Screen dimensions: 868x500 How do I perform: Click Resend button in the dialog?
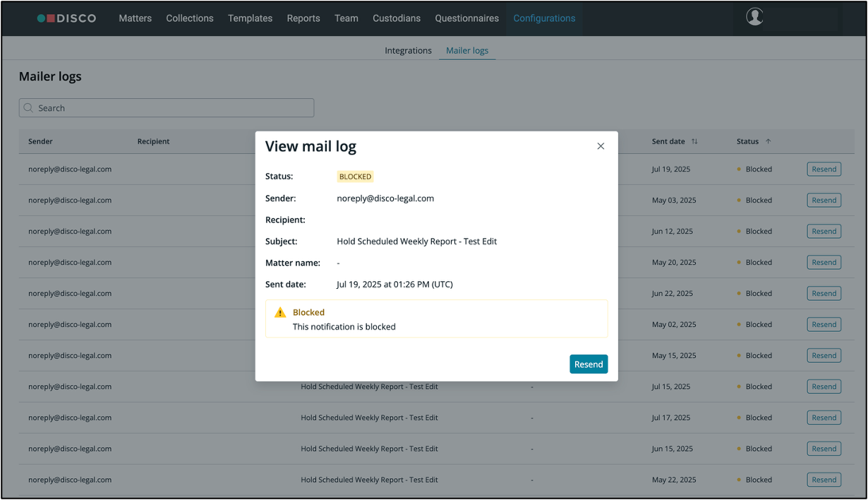pos(588,364)
